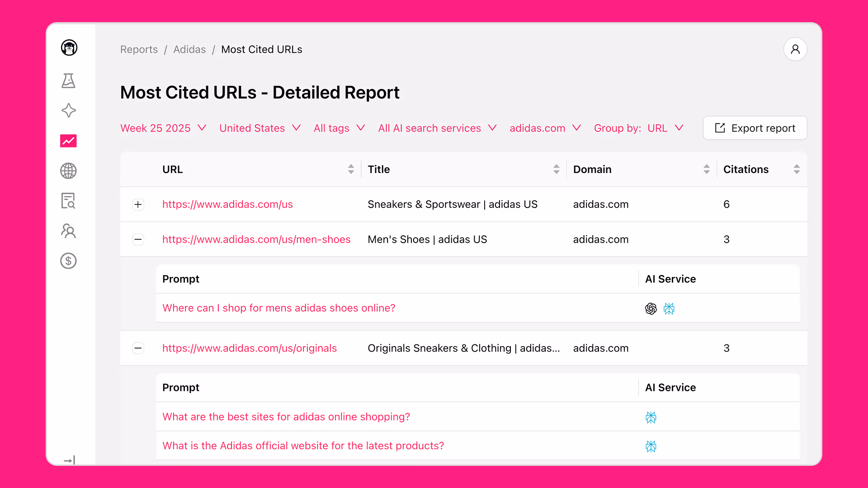Select the reports chart sidebar icon

pos(69,141)
